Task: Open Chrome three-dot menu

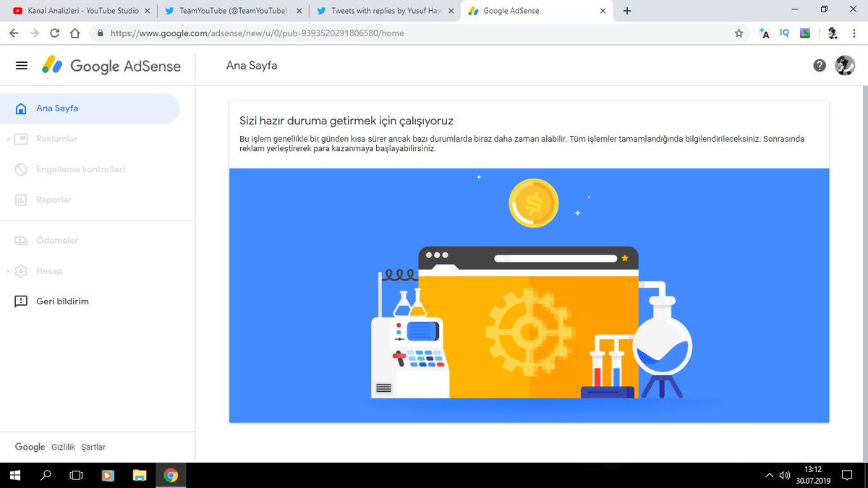Action: tap(854, 33)
